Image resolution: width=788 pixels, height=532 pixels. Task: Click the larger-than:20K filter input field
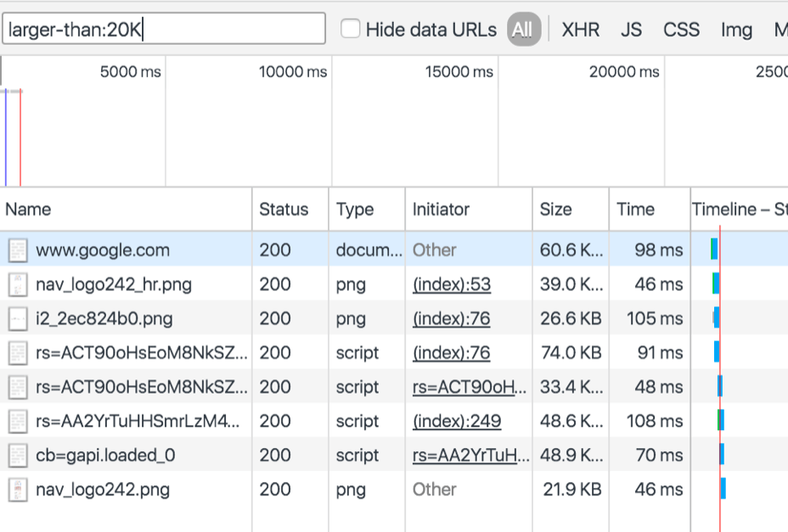coord(164,29)
